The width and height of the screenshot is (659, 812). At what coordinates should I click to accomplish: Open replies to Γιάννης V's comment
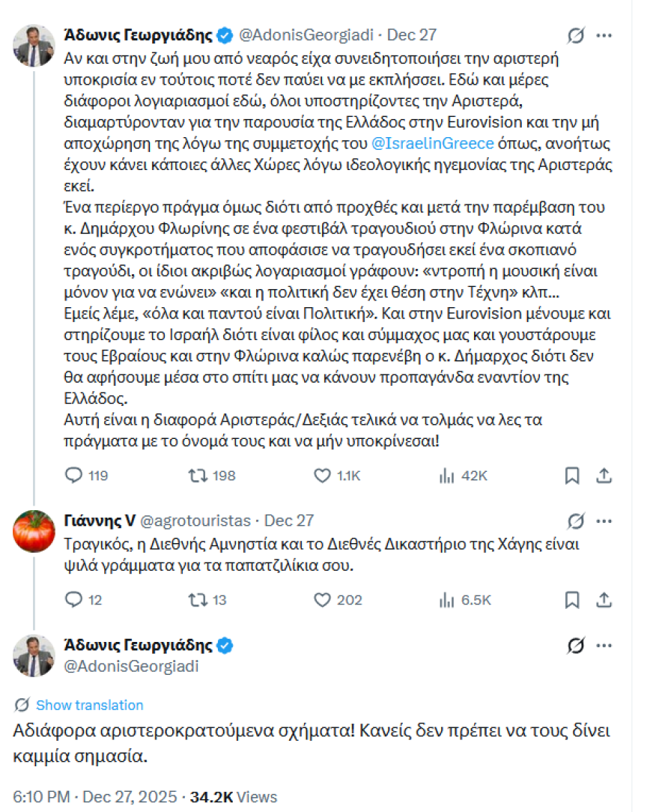click(x=73, y=599)
